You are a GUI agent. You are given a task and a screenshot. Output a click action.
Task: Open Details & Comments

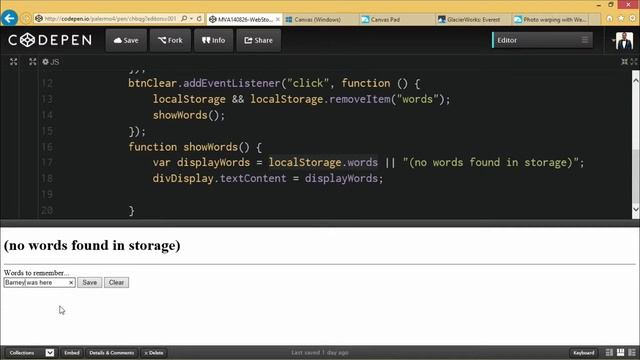pos(111,353)
